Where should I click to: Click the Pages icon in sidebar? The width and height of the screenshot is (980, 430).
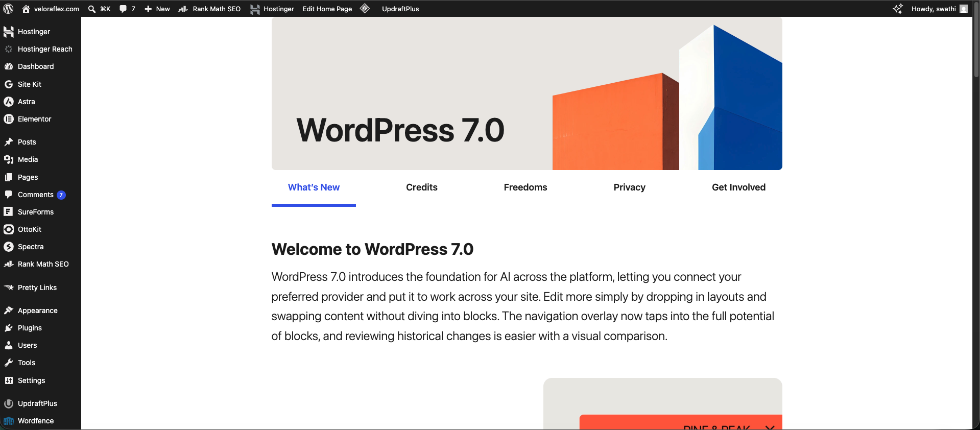point(9,177)
